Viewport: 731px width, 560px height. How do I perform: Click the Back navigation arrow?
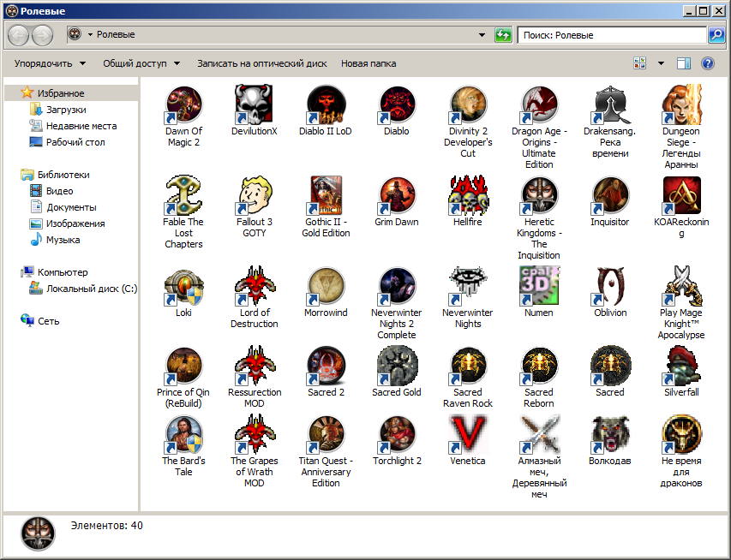click(x=19, y=35)
